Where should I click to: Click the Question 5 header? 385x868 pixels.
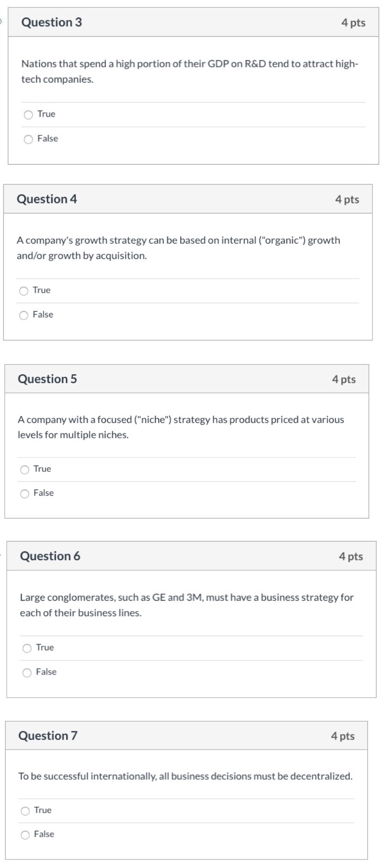(47, 379)
